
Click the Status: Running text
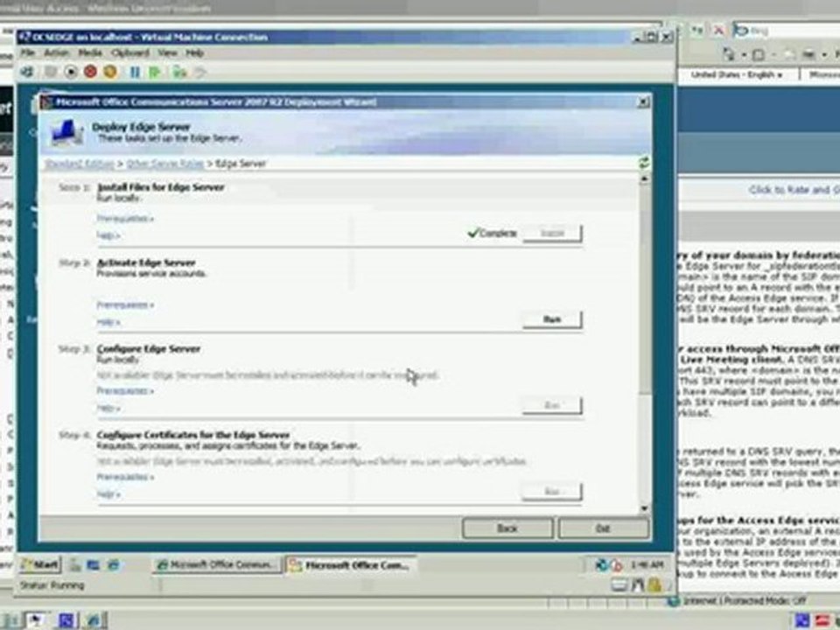click(52, 585)
